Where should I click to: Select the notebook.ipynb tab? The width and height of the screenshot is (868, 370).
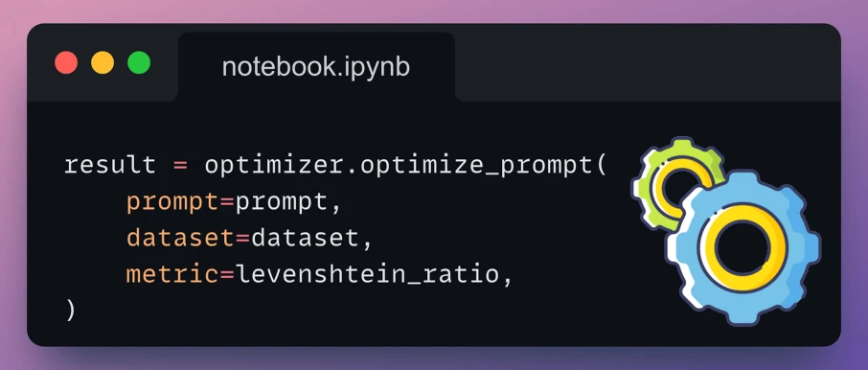[x=316, y=67]
